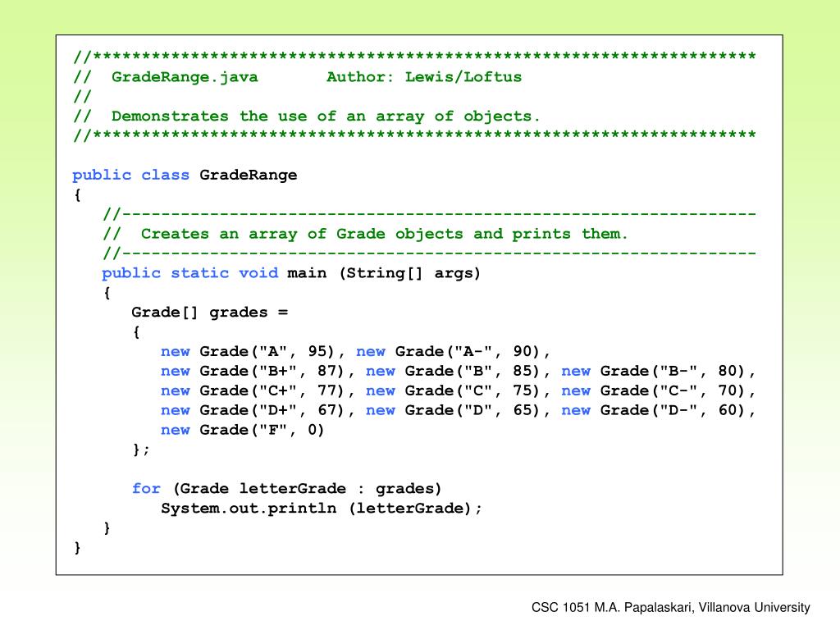Click the 'for (Grade letterGrade : grades)' loop line

(287, 489)
